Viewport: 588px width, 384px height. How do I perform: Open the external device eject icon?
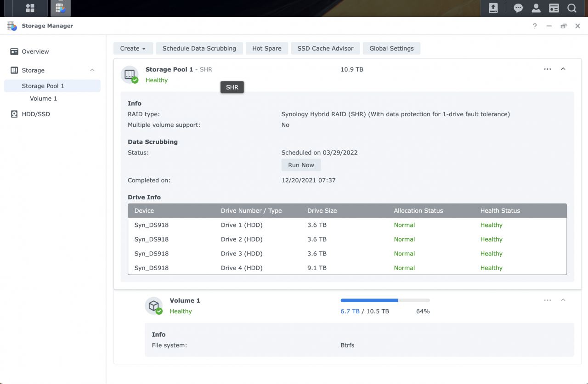pos(493,8)
